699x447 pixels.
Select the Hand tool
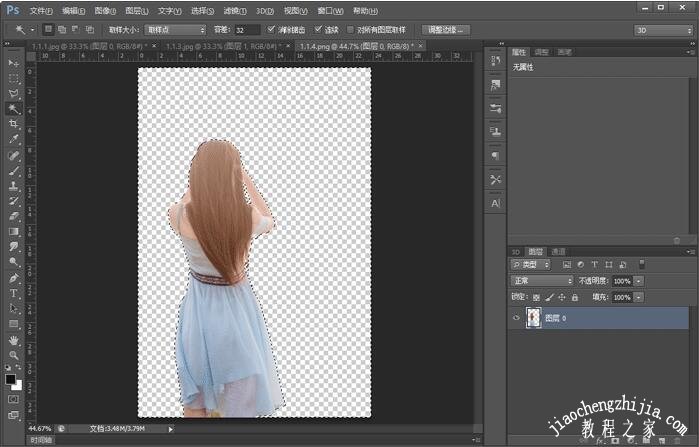(14, 340)
